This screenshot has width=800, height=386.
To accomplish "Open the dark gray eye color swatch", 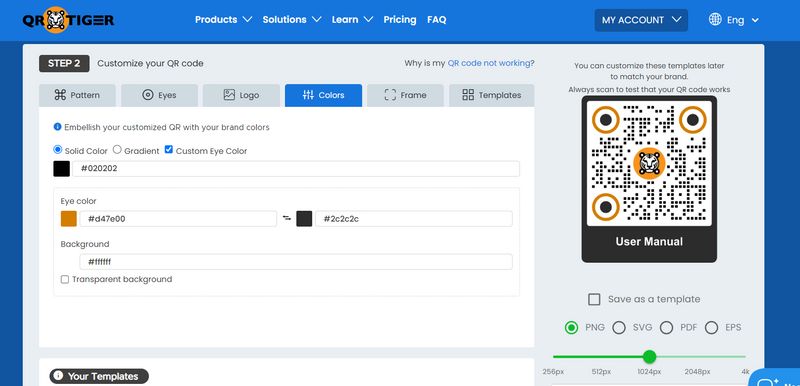I will (304, 219).
